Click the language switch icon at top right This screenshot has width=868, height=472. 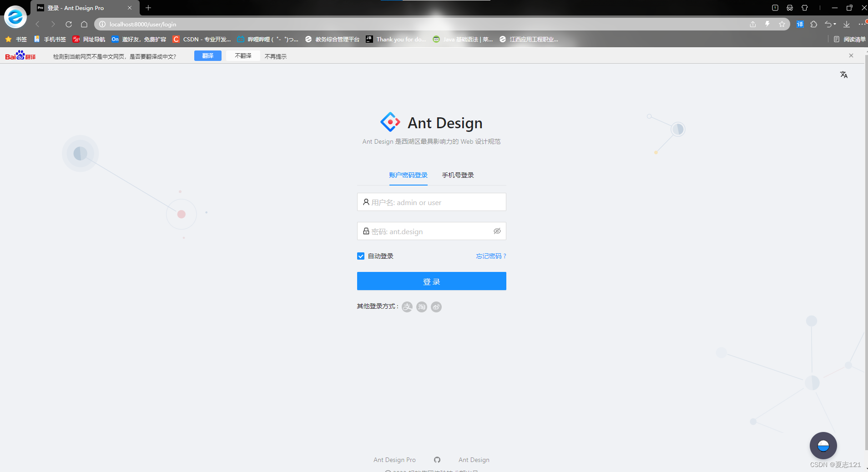coord(844,74)
